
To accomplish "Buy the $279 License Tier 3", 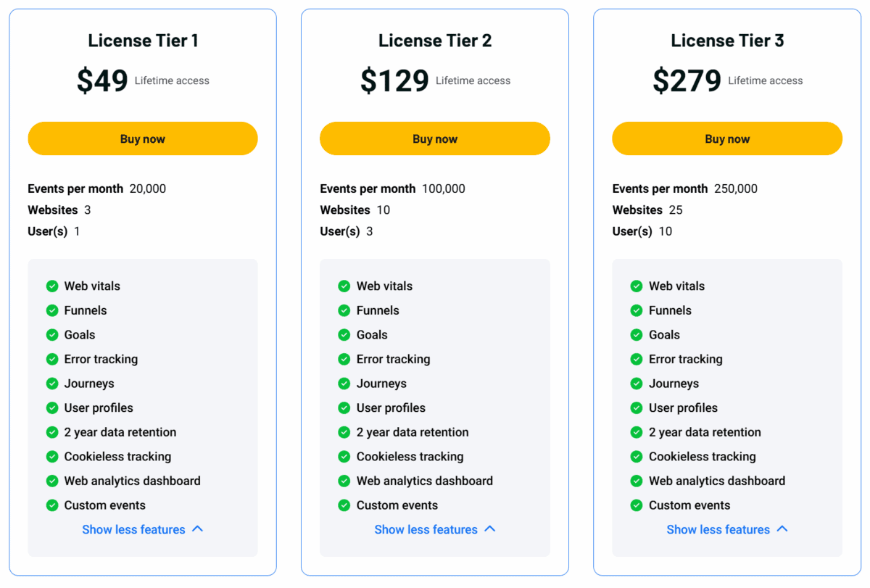I will tap(727, 138).
